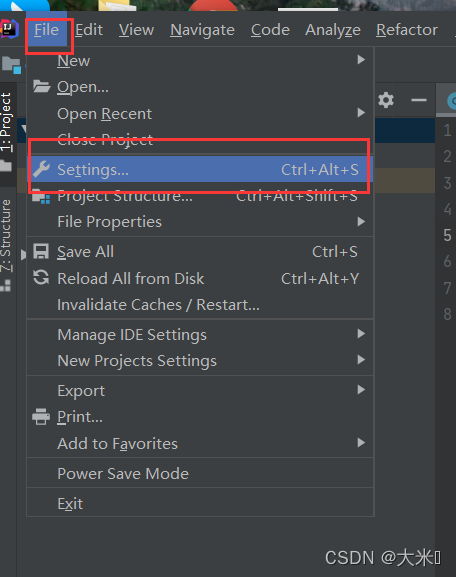Click the Project Structure icon

(x=41, y=197)
